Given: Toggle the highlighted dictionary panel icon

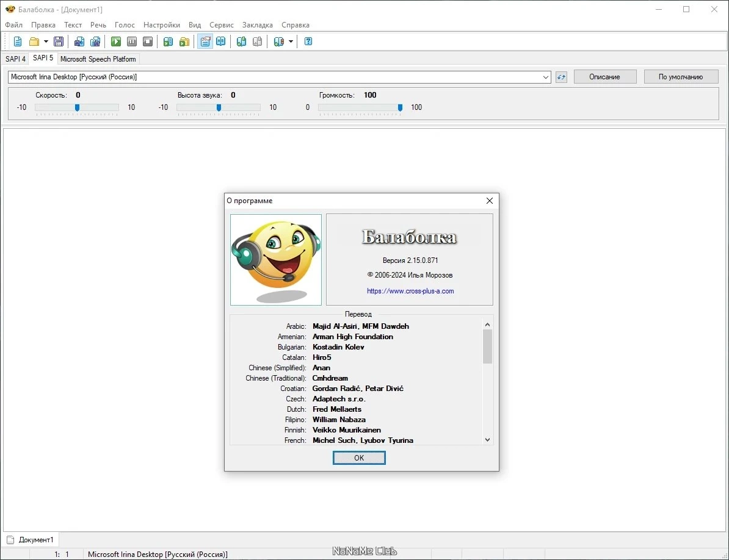Looking at the screenshot, I should coord(205,42).
